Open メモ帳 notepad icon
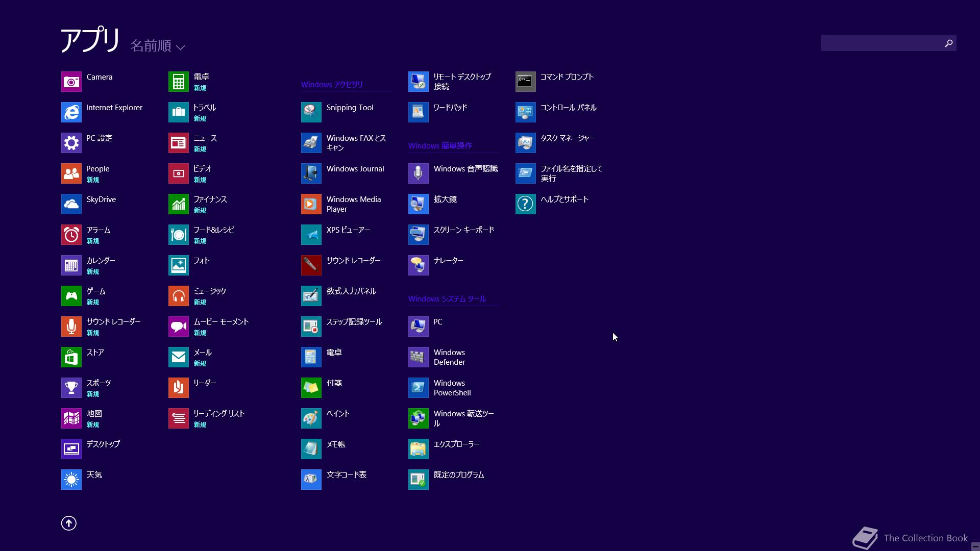This screenshot has width=980, height=551. 311,449
